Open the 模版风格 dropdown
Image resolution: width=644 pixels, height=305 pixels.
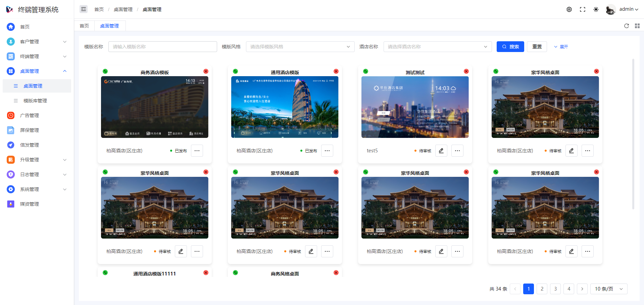[x=300, y=47]
